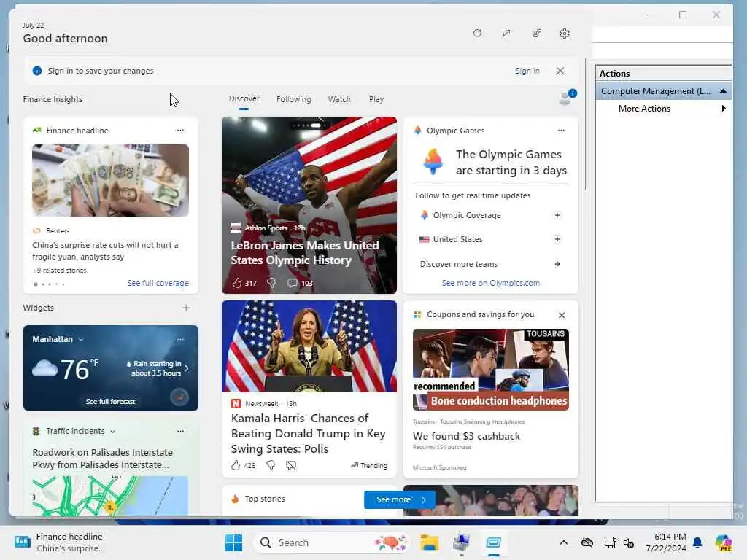Expand widgets board to full view
This screenshot has width=747, height=560.
506,34
